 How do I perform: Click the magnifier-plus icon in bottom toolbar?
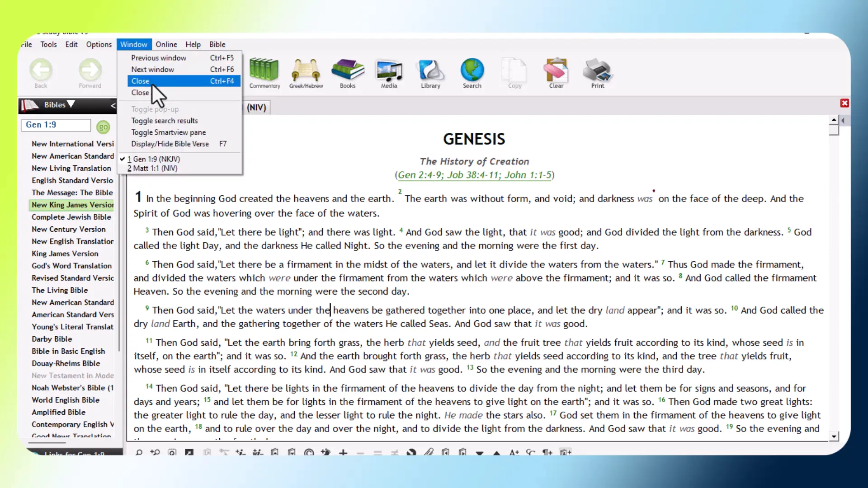pyautogui.click(x=155, y=452)
